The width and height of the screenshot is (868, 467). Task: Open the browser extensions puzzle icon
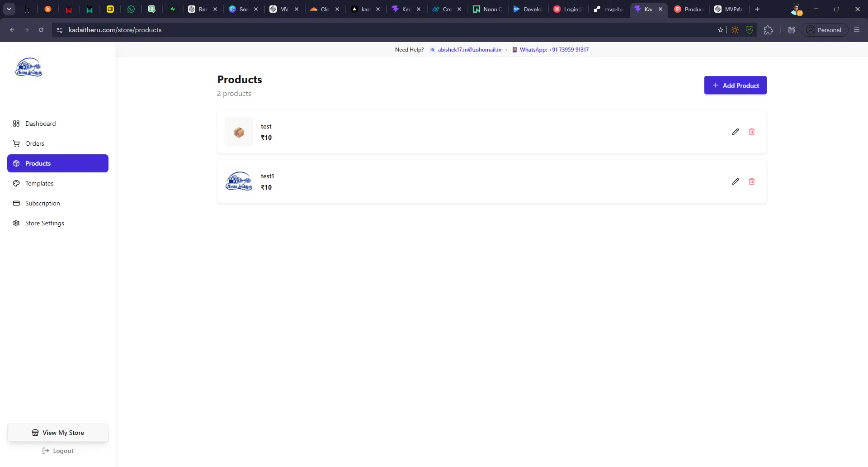pos(768,30)
